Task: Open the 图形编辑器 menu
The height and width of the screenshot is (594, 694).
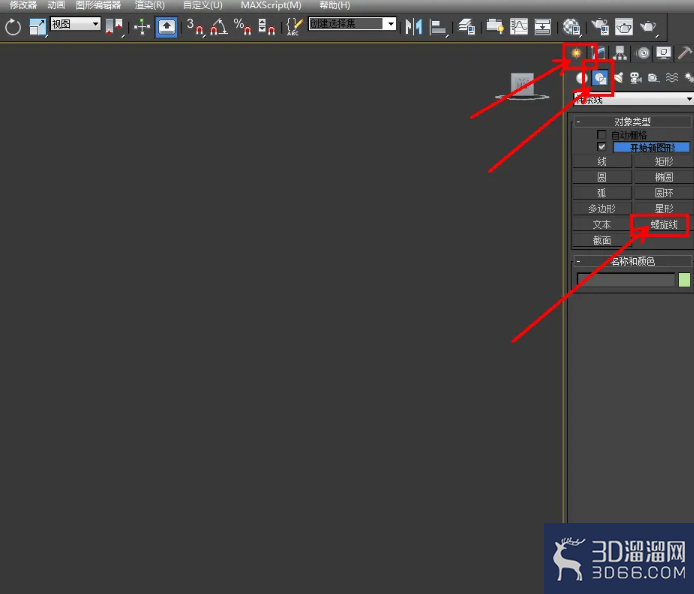Action: pos(98,5)
